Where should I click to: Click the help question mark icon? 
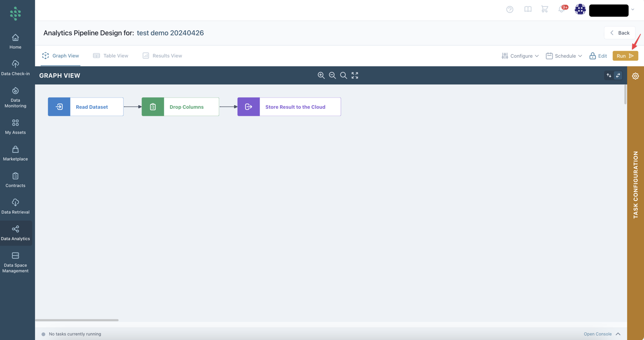(x=510, y=9)
